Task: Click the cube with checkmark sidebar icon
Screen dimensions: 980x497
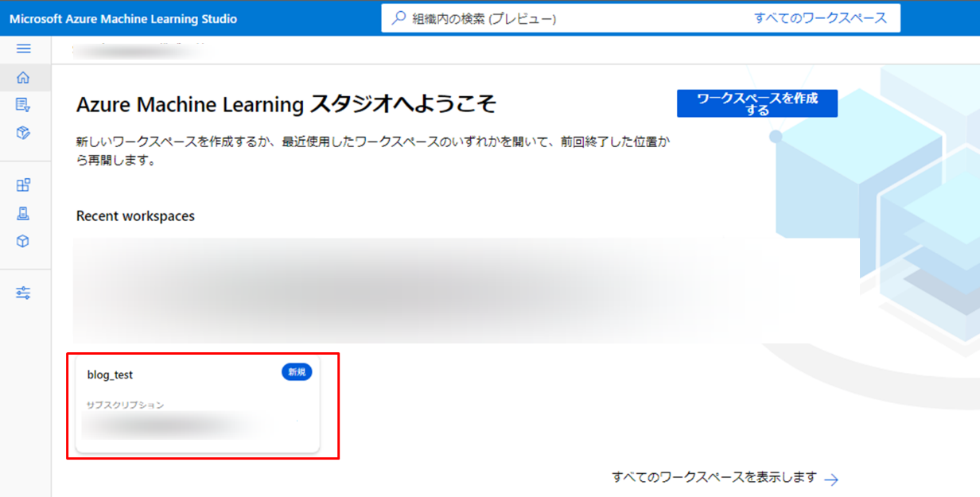Action: pyautogui.click(x=23, y=133)
